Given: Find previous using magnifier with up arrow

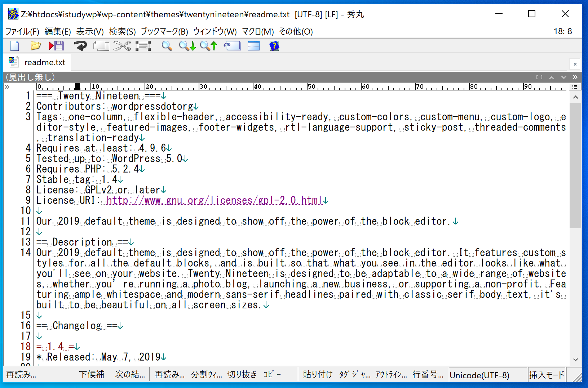Looking at the screenshot, I should pyautogui.click(x=209, y=46).
